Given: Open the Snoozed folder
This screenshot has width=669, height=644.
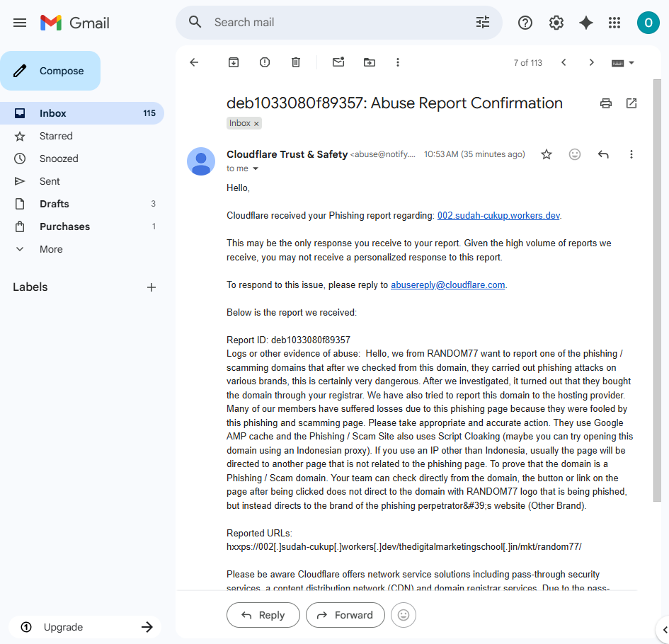Looking at the screenshot, I should pos(82,159).
